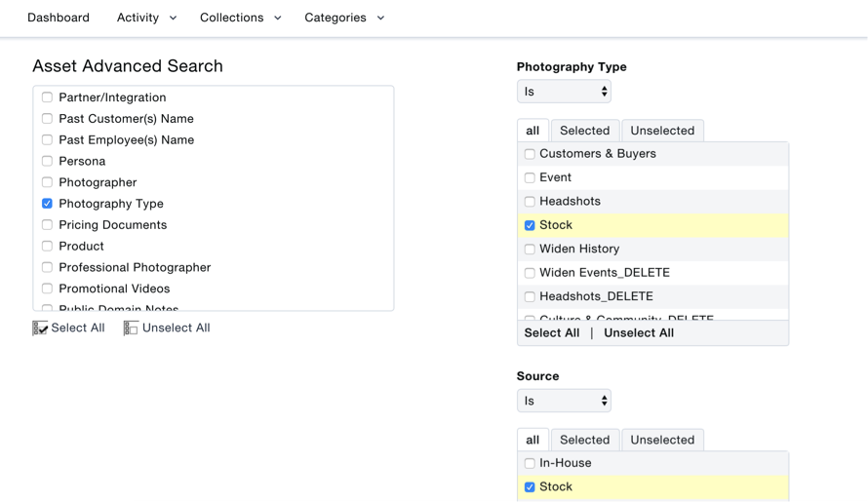Click Unselect All below the field list

click(x=176, y=328)
